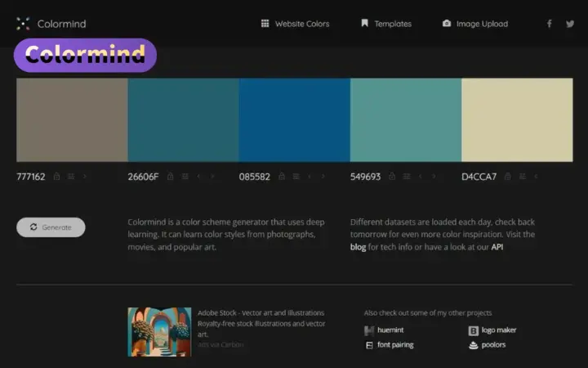Open Facebook page via header icon
Viewport: 588px width, 368px height.
point(549,24)
